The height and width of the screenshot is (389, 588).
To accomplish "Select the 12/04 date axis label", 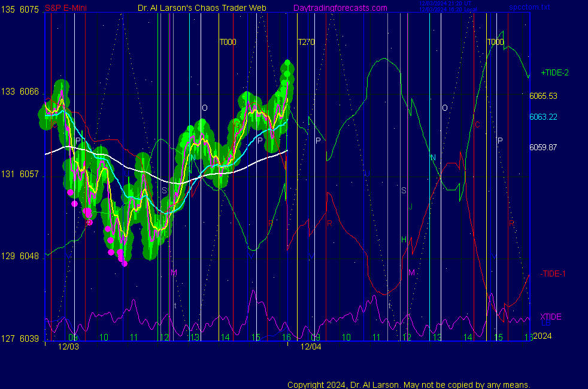I will tap(311, 347).
